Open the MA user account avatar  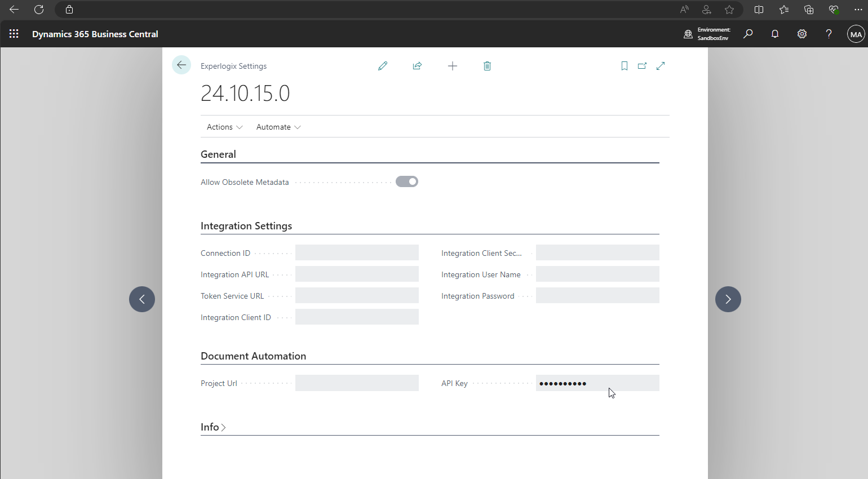pyautogui.click(x=856, y=34)
